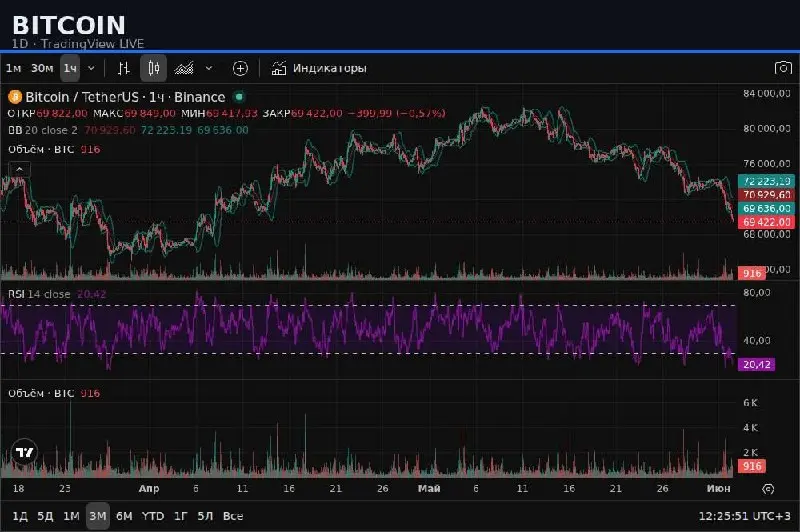Collapse the indicator legend chevron
Viewport: 800px width, 532px height.
19,169
